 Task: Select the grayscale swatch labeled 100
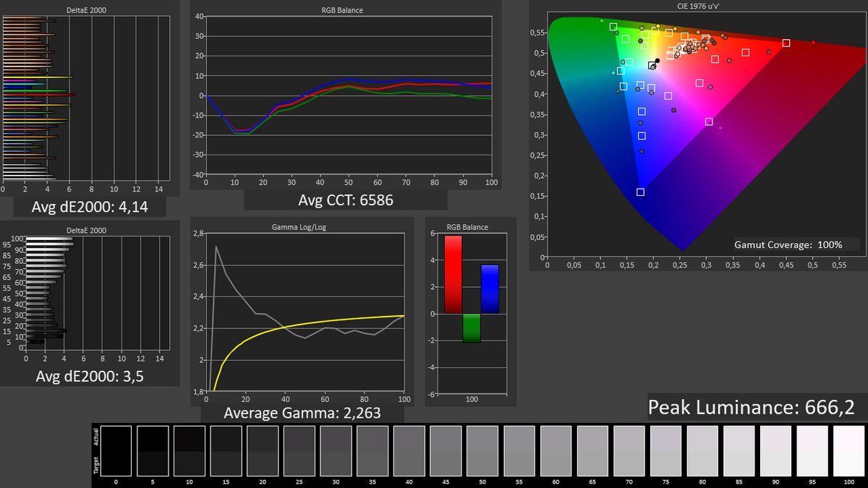coord(848,450)
